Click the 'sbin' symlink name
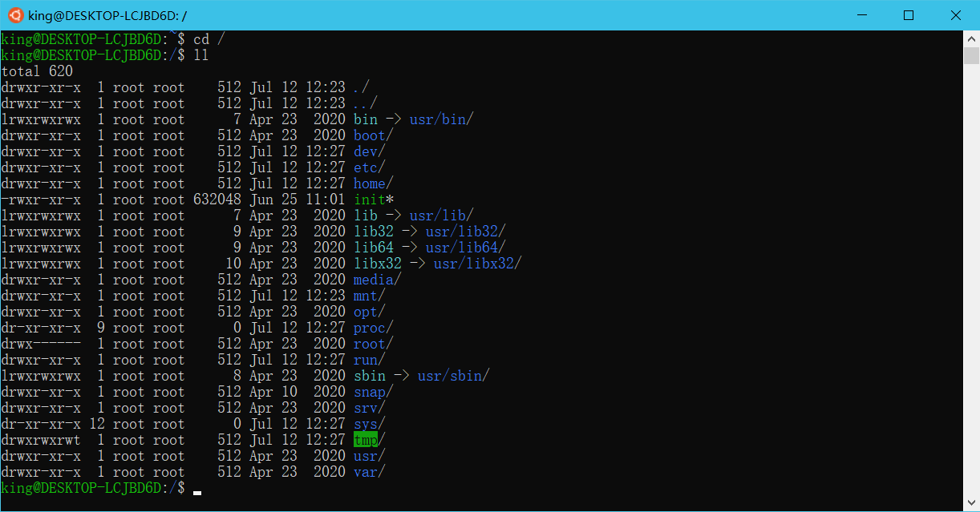The width and height of the screenshot is (980, 512). tap(370, 376)
